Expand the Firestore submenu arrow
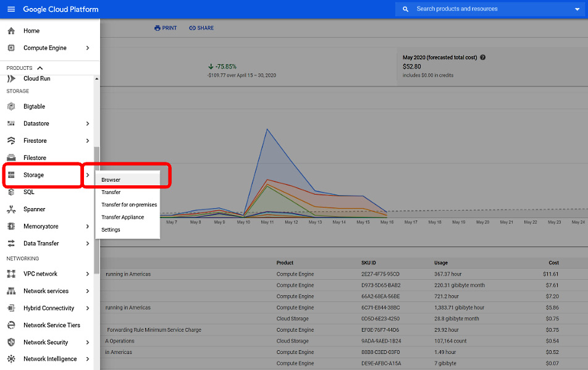 pos(88,141)
